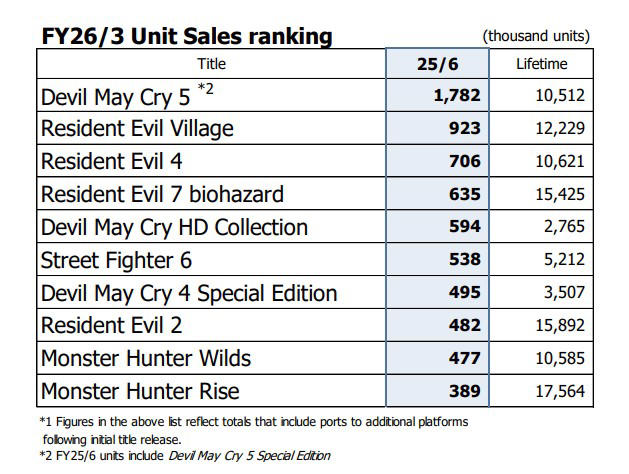
Task: Click the Lifetime column header
Action: (x=542, y=64)
